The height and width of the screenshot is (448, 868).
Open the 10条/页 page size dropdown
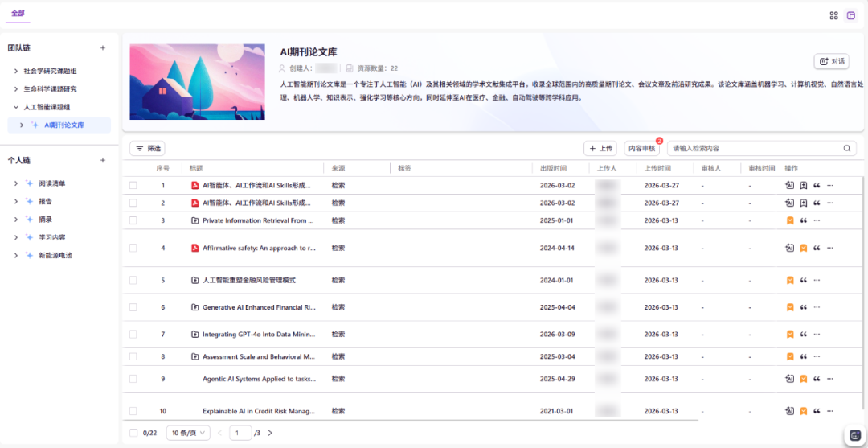pos(189,433)
